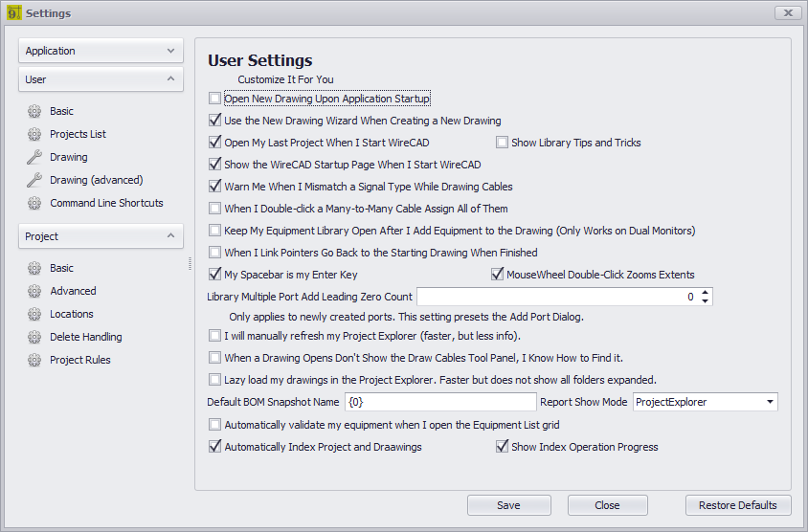The image size is (808, 532).
Task: Click the gear icon beside Advanced
Action: [34, 292]
